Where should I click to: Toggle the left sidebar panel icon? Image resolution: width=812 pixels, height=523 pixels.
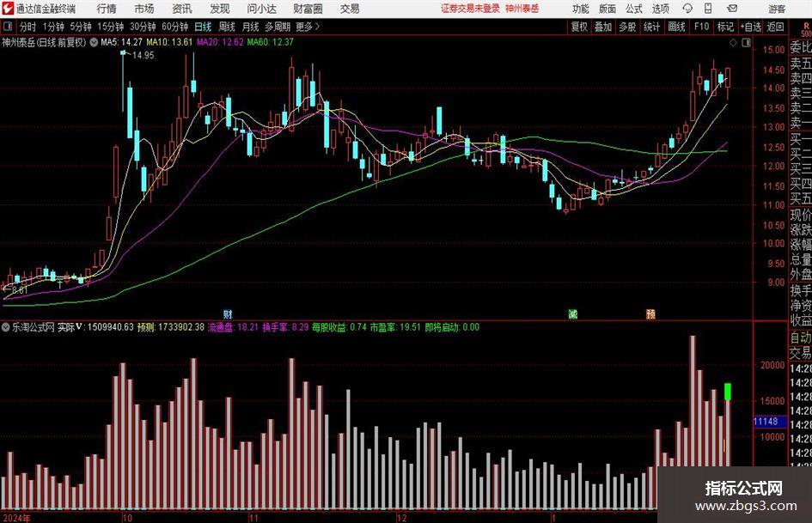coord(8,27)
